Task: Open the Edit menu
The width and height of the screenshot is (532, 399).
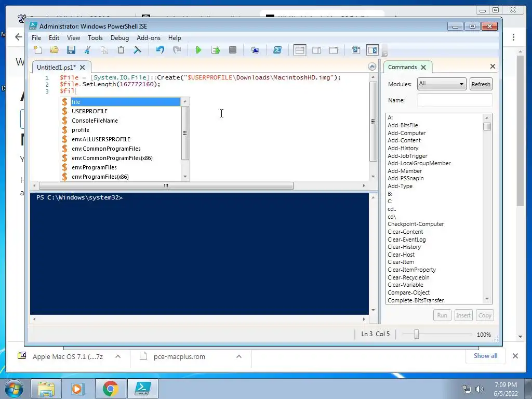Action: 54,37
